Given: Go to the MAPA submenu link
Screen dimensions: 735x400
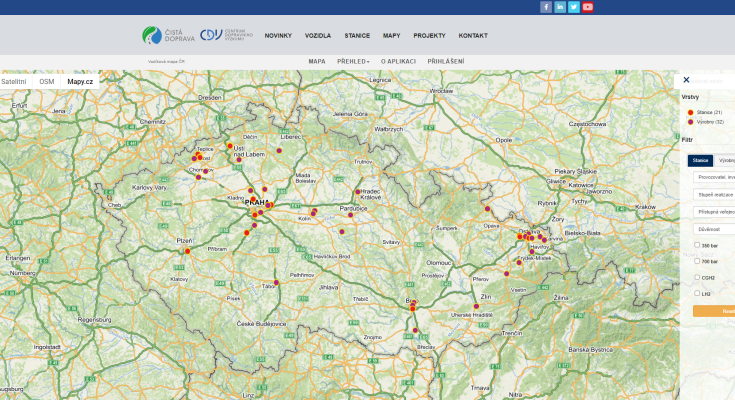Looking at the screenshot, I should click(317, 61).
